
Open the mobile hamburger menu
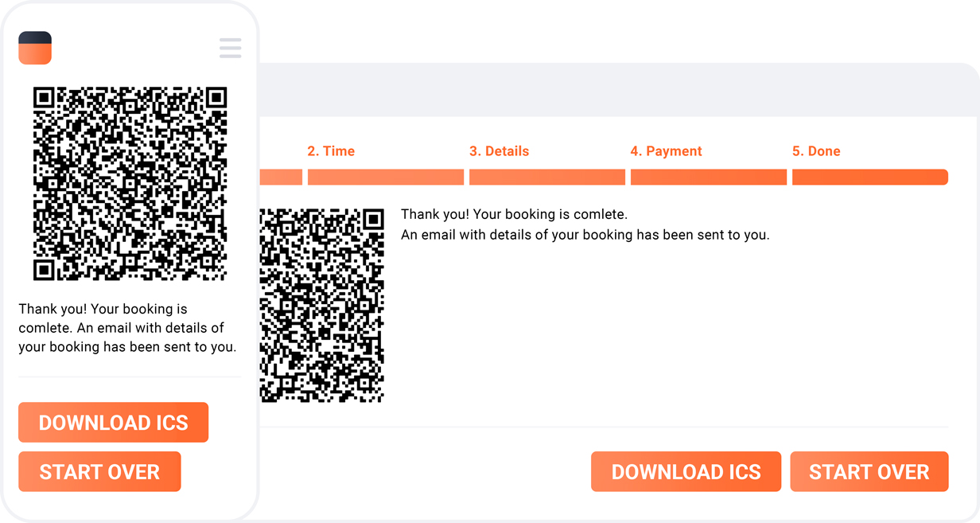click(230, 48)
